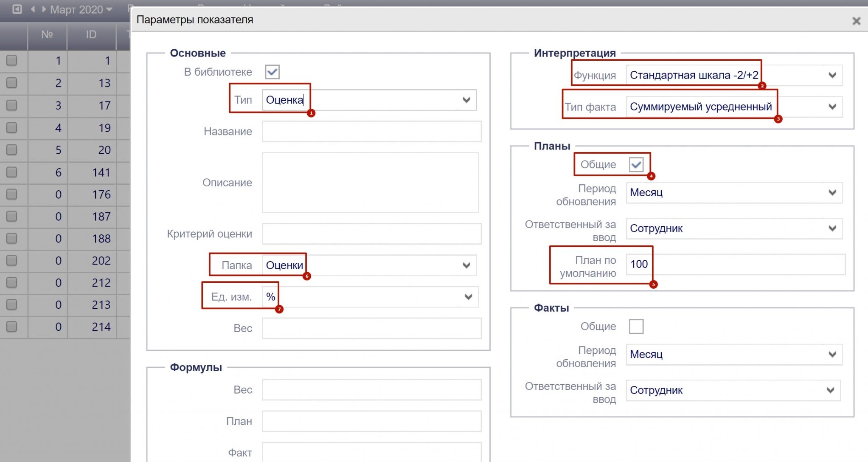Viewport: 868px width, 462px height.
Task: Select the checkbox for row ID 13
Action: tap(12, 83)
